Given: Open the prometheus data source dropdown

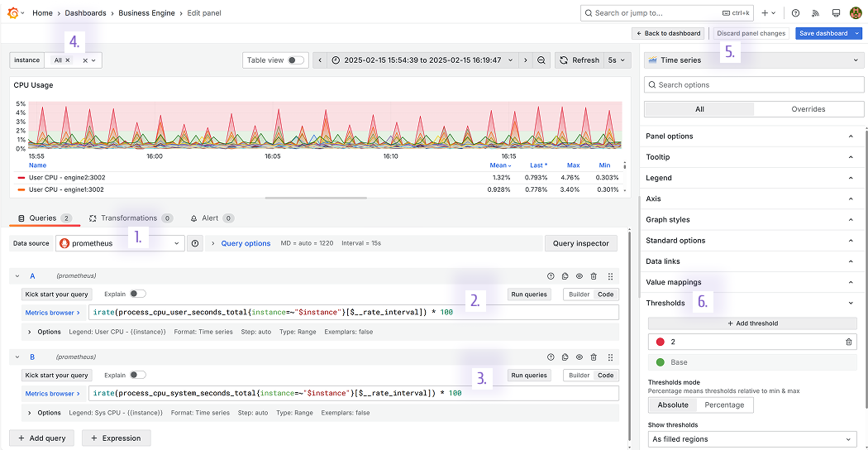Looking at the screenshot, I should (120, 243).
